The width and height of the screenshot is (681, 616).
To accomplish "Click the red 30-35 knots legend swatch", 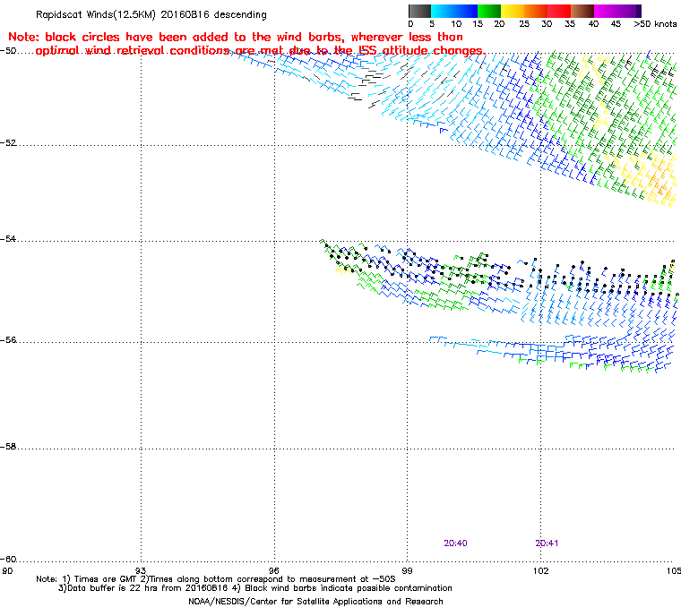I will 559,11.
